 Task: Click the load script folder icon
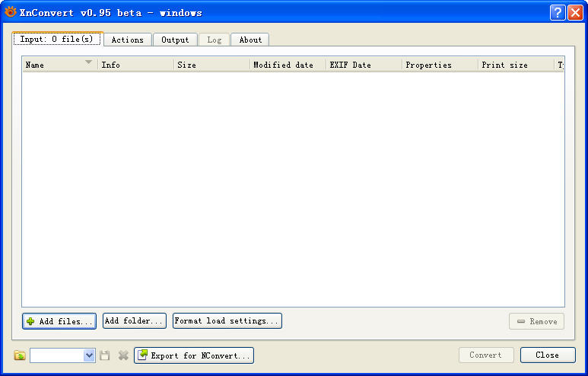pos(20,355)
